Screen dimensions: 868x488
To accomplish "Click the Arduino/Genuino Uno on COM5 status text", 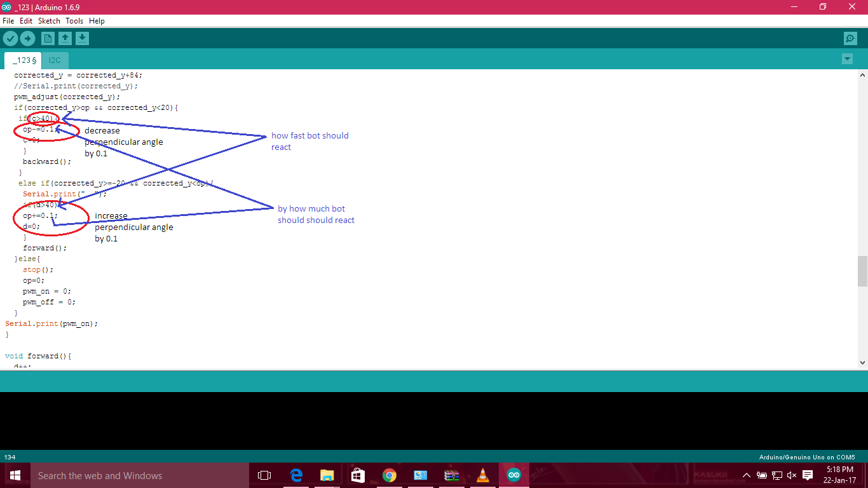I will pyautogui.click(x=807, y=457).
